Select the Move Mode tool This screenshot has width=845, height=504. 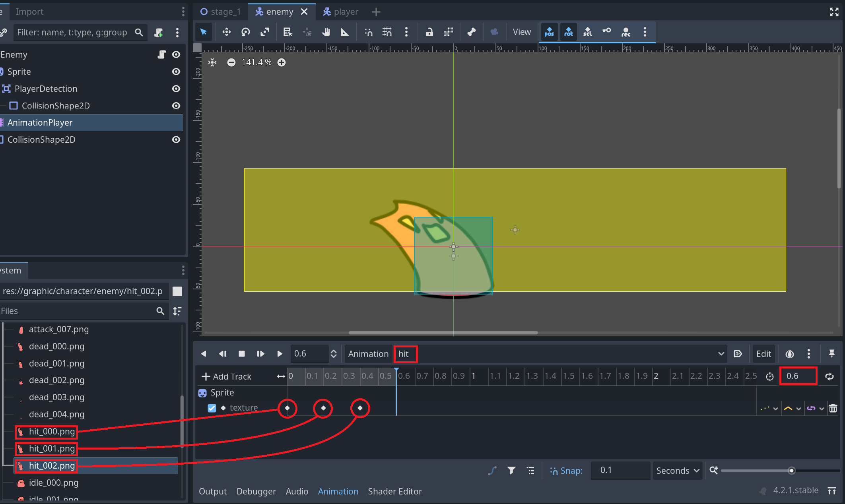226,32
